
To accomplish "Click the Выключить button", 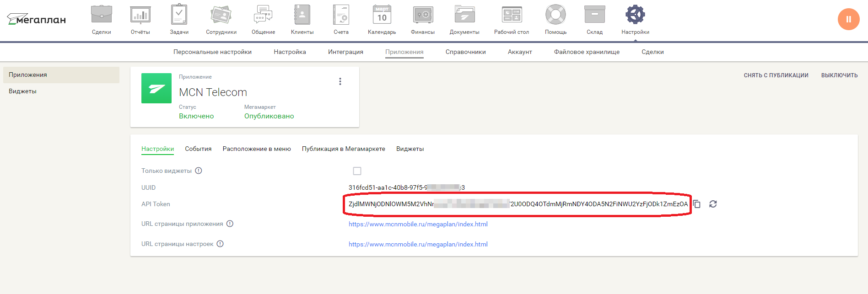I will click(839, 75).
